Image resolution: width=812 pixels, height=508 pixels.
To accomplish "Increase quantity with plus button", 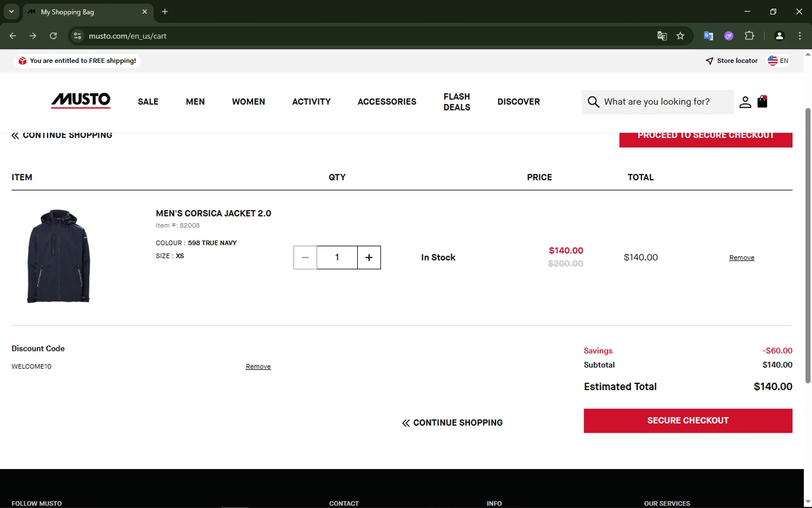I will coord(369,257).
